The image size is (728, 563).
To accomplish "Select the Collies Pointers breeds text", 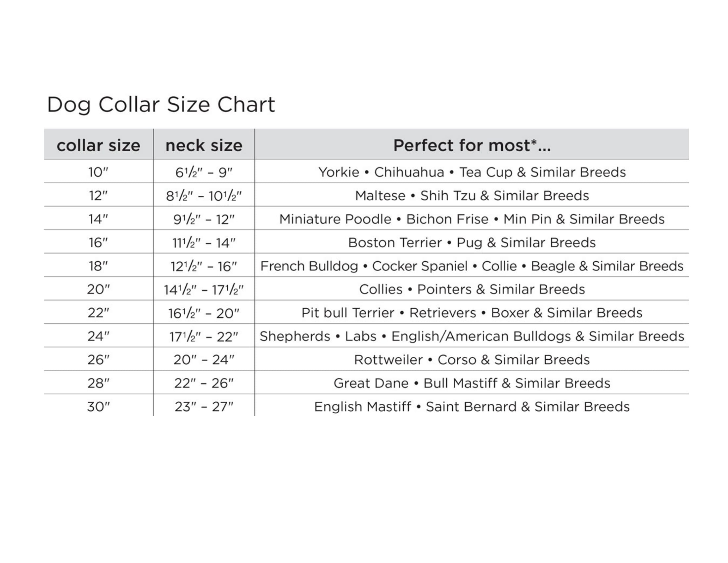I will tap(472, 289).
